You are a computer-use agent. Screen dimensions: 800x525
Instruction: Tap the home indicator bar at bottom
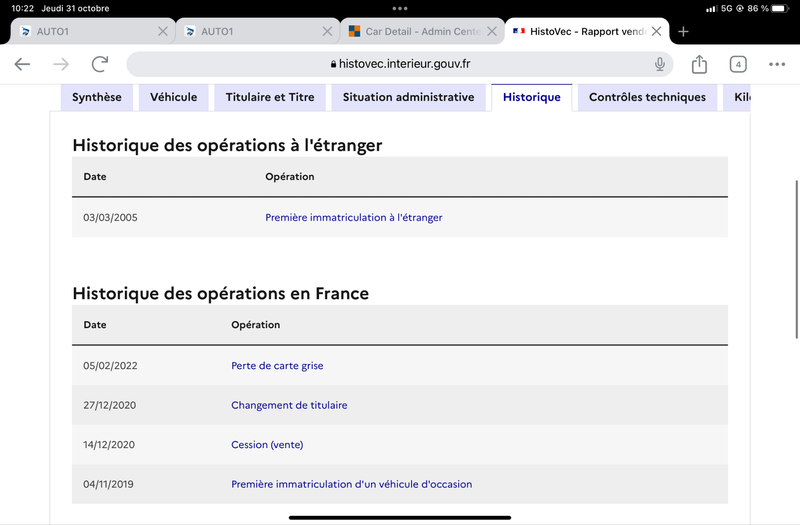point(400,517)
